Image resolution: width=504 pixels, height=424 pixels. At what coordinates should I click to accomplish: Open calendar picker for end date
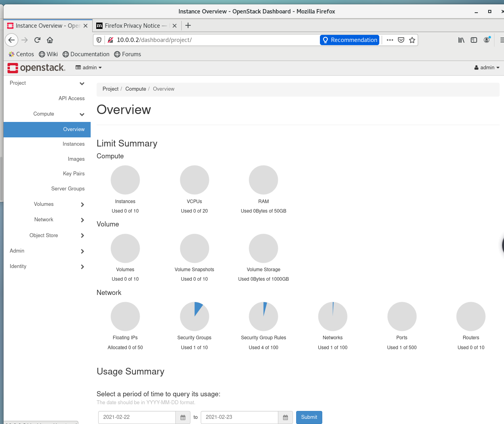click(285, 417)
